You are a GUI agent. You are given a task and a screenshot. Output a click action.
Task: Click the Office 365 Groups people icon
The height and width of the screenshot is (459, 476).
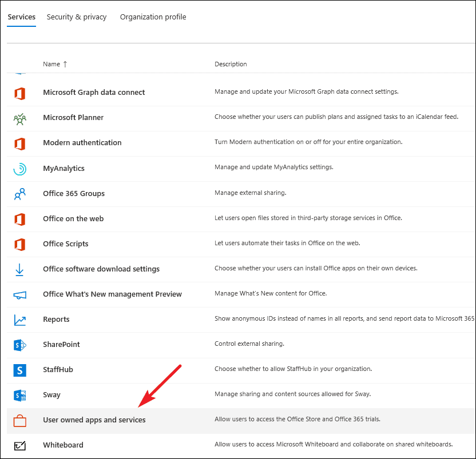[19, 194]
